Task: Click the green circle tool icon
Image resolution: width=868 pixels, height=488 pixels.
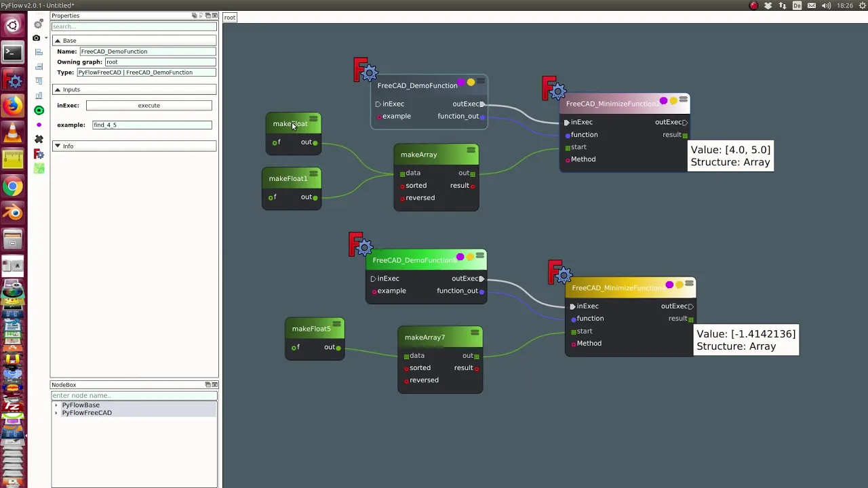Action: [39, 110]
